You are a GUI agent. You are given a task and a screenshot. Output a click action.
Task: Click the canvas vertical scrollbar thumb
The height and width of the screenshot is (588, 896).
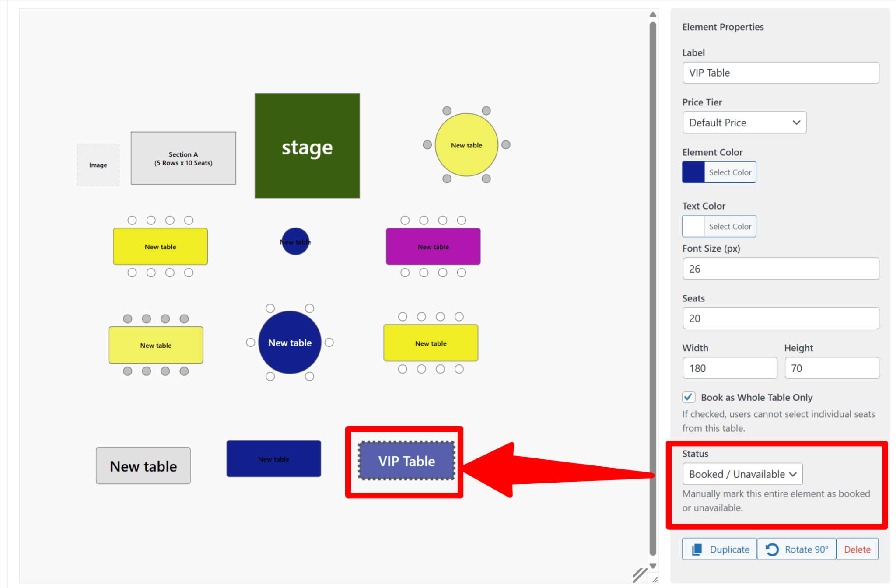pos(653,289)
